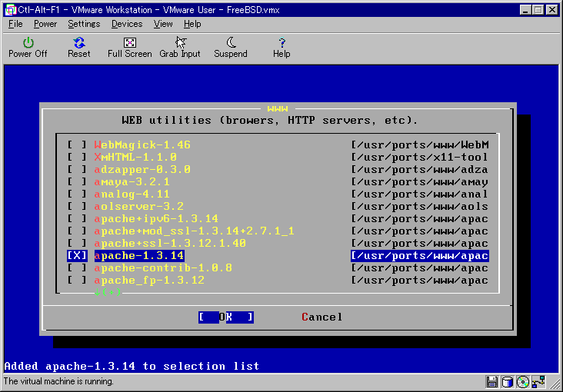The width and height of the screenshot is (563, 392).
Task: Toggle the apache-contrib-1.0.8 checkbox
Action: [77, 267]
